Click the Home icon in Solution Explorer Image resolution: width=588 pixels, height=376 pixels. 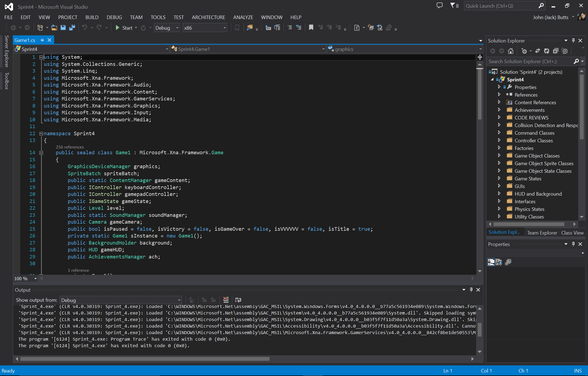511,51
